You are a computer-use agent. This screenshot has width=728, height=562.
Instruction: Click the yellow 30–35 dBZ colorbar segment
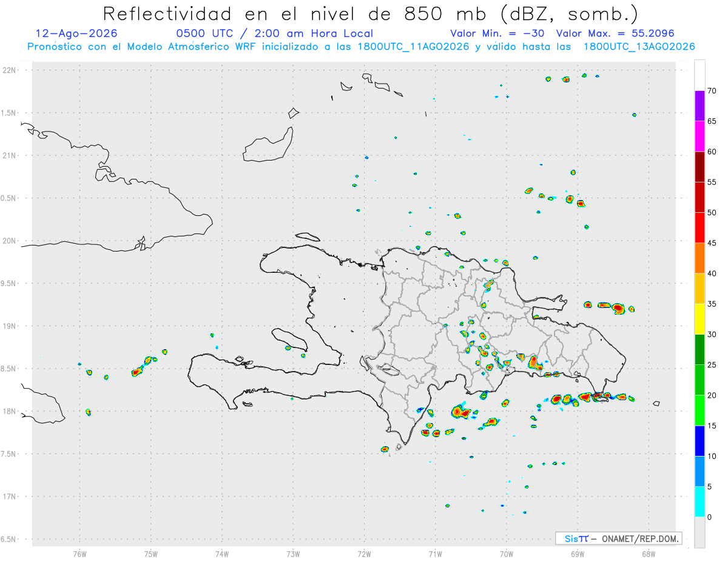[x=699, y=319]
